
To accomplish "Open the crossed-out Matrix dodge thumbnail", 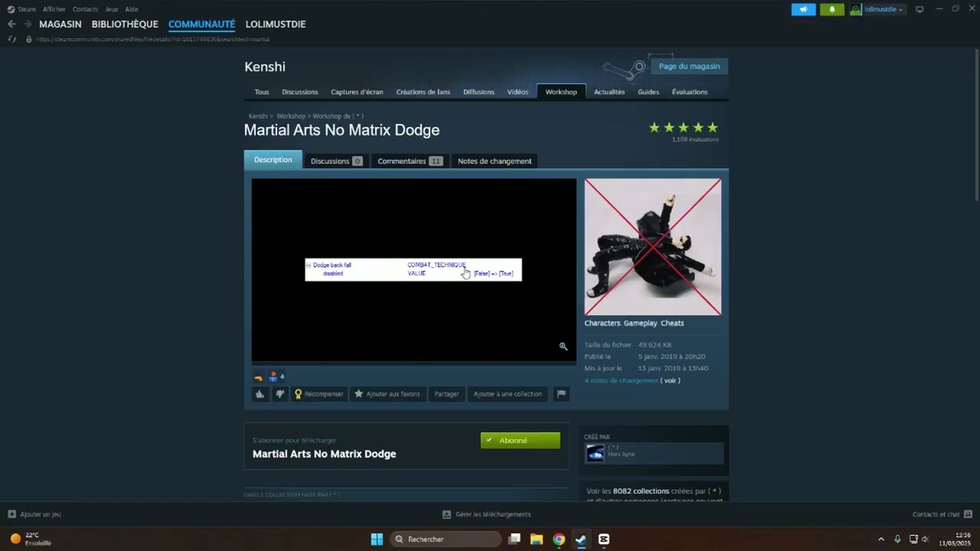I will (652, 246).
